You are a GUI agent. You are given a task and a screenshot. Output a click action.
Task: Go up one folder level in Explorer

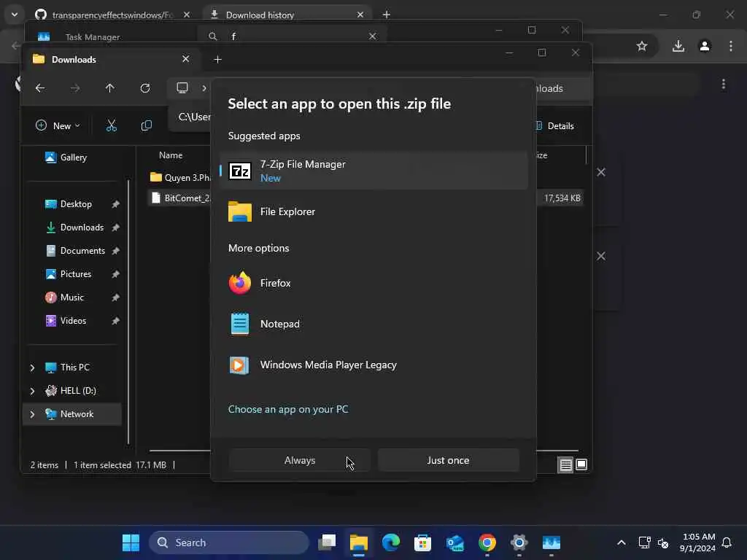point(110,88)
